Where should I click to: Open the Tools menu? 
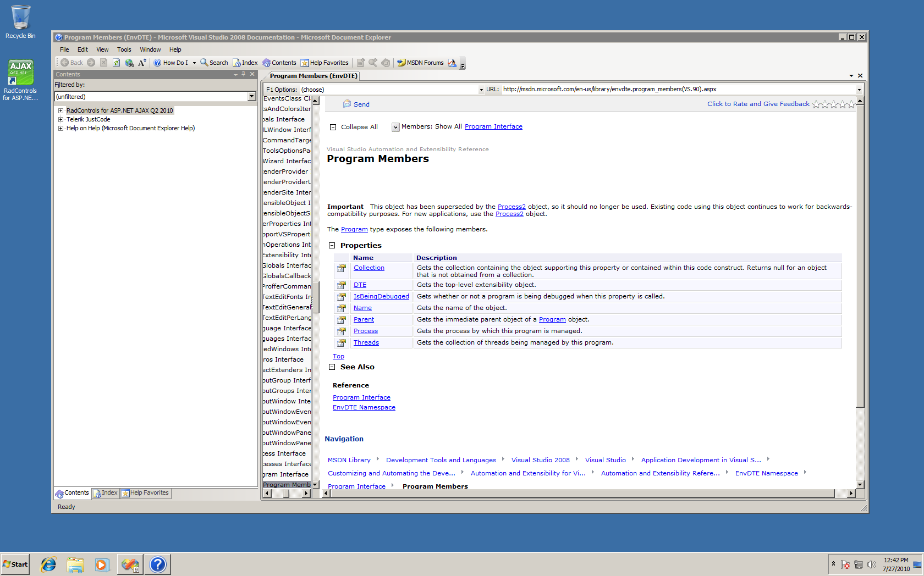124,49
